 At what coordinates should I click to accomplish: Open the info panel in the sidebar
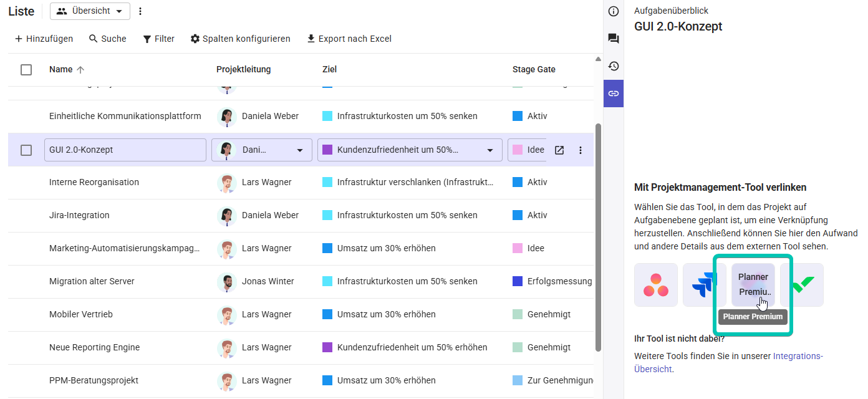coord(613,11)
